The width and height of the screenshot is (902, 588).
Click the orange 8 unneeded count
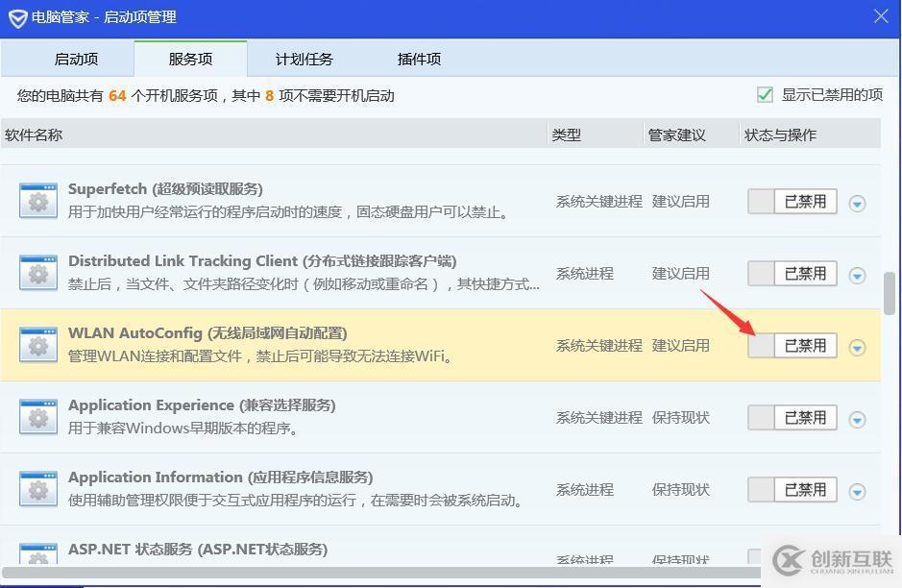click(269, 95)
